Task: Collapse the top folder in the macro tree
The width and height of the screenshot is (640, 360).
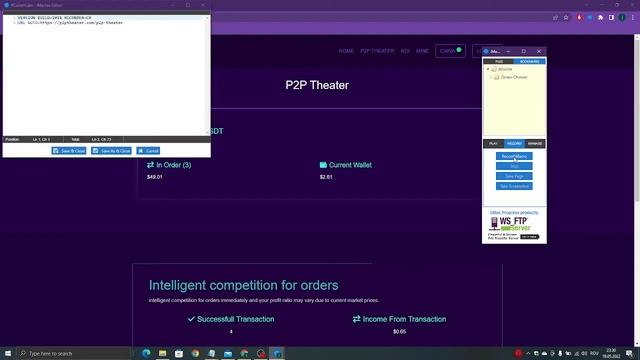Action: click(488, 69)
